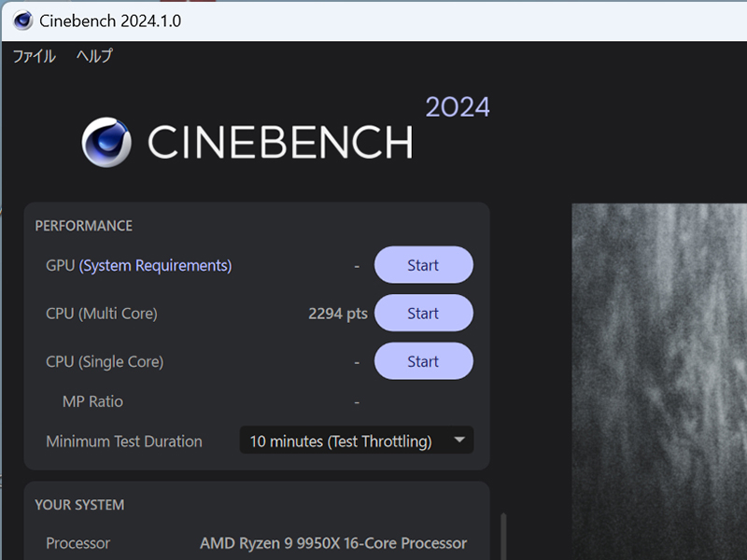Click the Cinebench icon in the title bar
This screenshot has height=560, width=747.
pos(22,21)
